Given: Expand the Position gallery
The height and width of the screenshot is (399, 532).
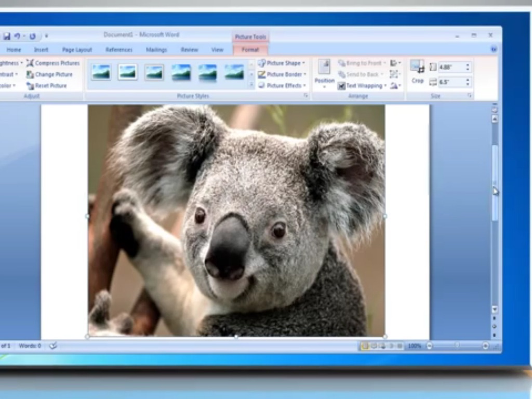Looking at the screenshot, I should point(324,73).
